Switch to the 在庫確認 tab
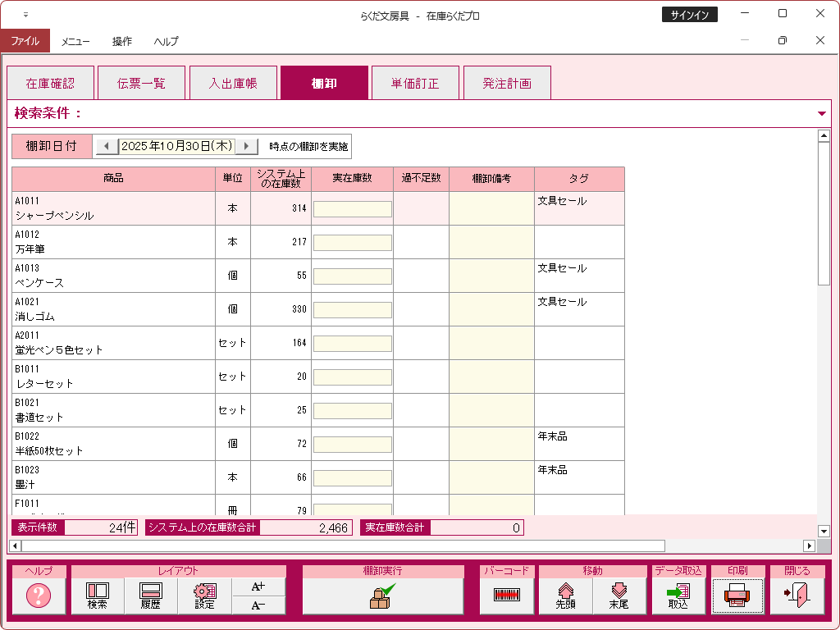The image size is (840, 630). (x=50, y=83)
